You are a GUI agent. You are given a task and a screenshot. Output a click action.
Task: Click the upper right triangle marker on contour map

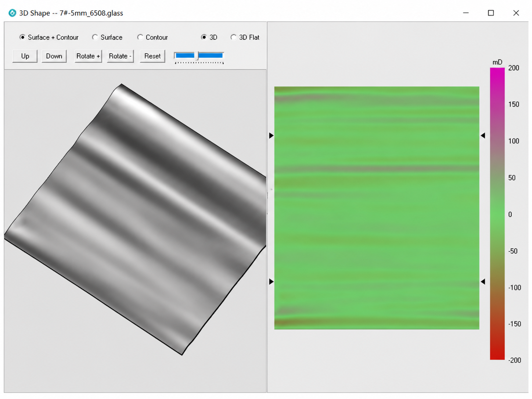click(483, 136)
